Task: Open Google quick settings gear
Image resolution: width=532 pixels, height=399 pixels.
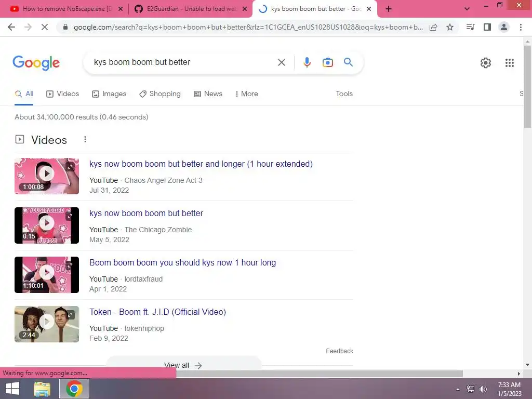Action: [x=486, y=63]
